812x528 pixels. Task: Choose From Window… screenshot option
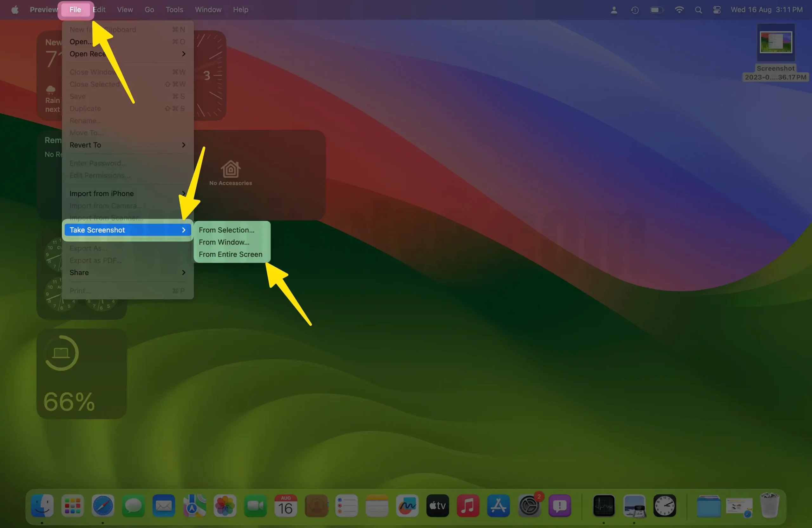click(232, 242)
